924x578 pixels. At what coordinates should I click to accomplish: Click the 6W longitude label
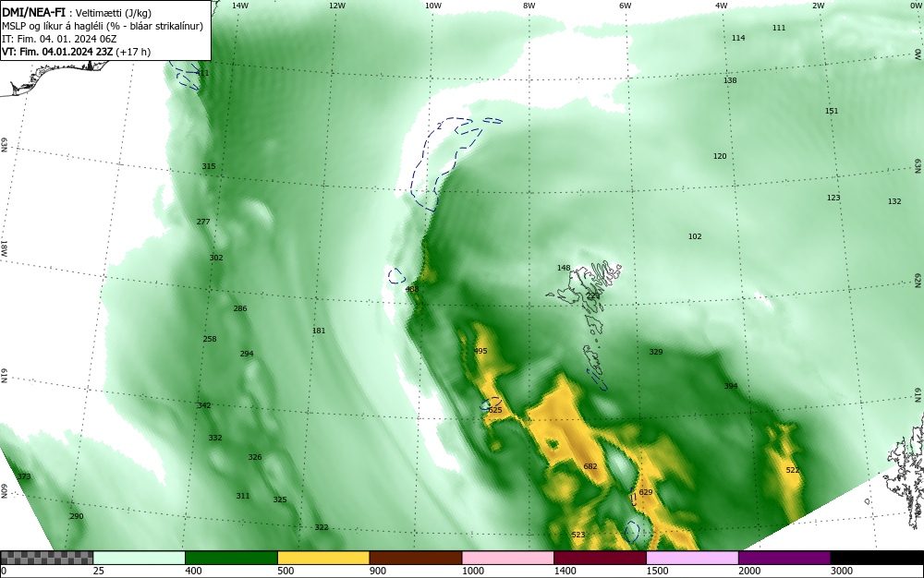click(626, 6)
